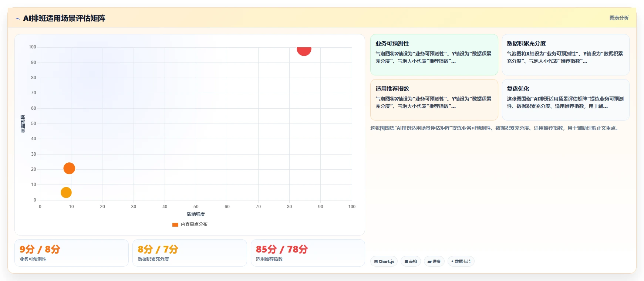Click the 图表分析 label in header
Screen dimensions: 644x281
click(619, 18)
